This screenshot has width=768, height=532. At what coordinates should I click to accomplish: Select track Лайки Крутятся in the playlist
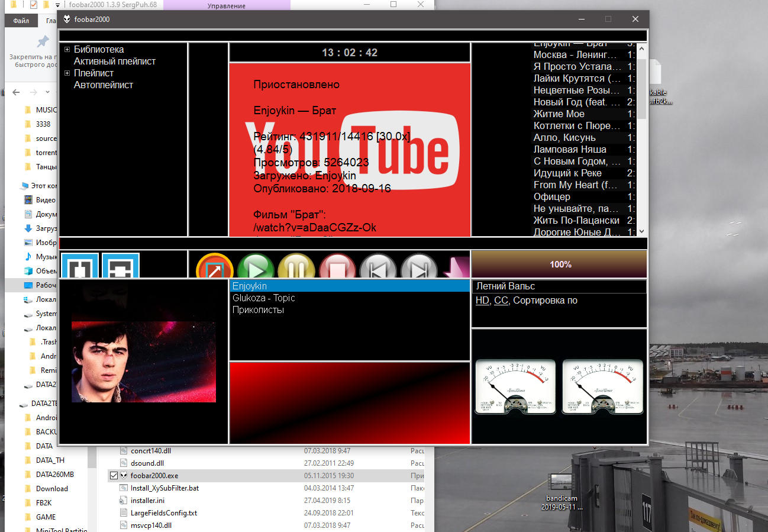(577, 79)
